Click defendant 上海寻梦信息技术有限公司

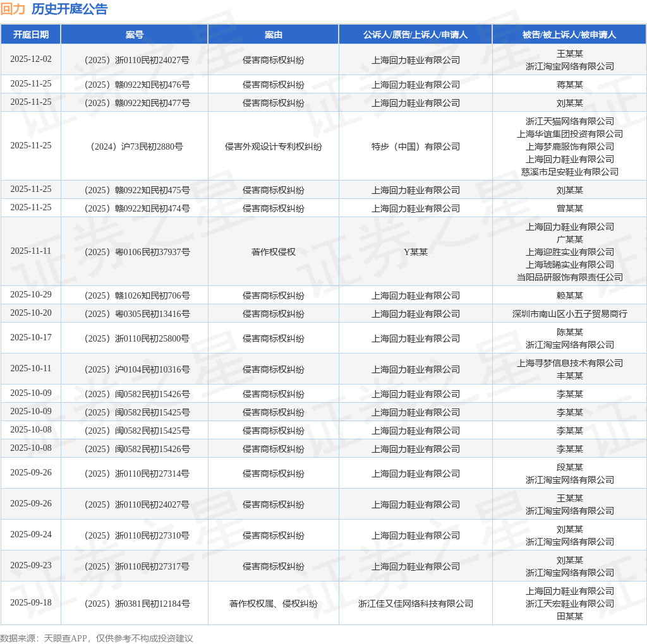tap(570, 363)
